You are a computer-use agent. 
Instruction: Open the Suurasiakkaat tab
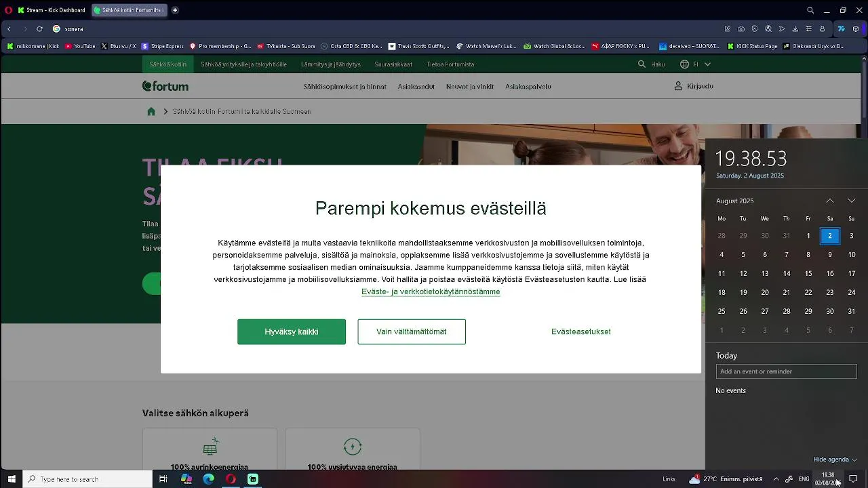(393, 64)
